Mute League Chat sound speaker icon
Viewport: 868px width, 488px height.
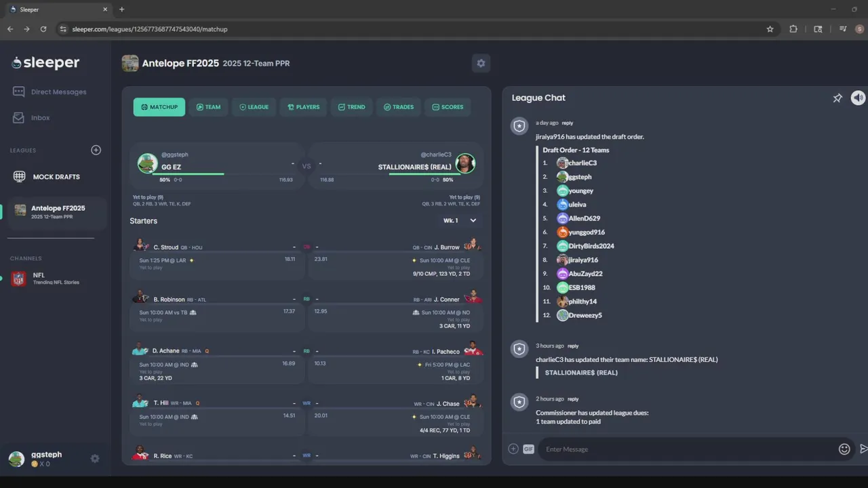859,98
